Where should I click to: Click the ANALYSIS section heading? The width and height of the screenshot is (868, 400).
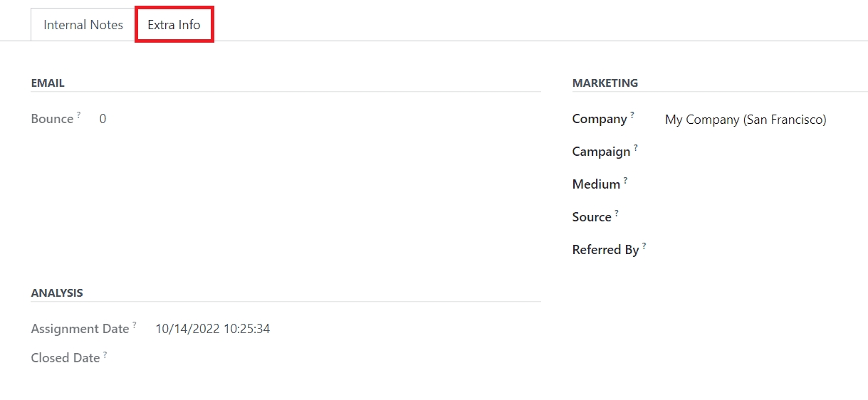coord(57,293)
